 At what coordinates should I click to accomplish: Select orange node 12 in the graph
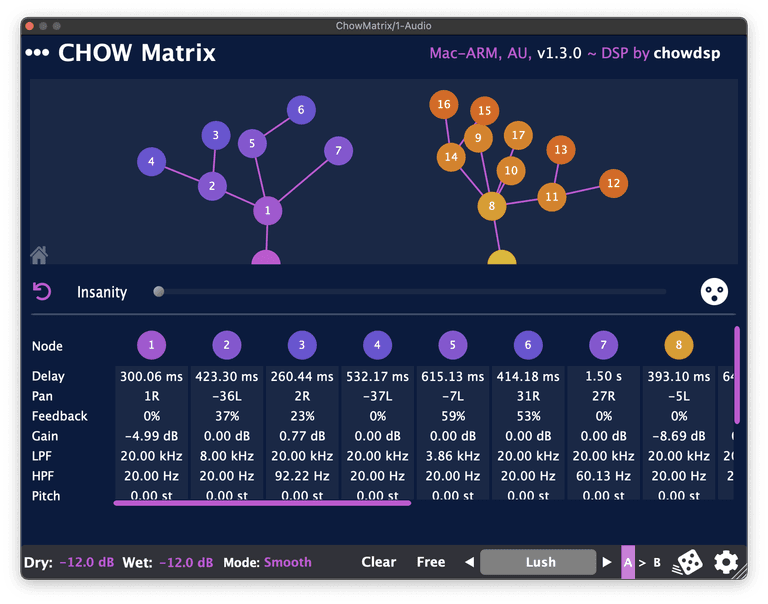[x=613, y=183]
